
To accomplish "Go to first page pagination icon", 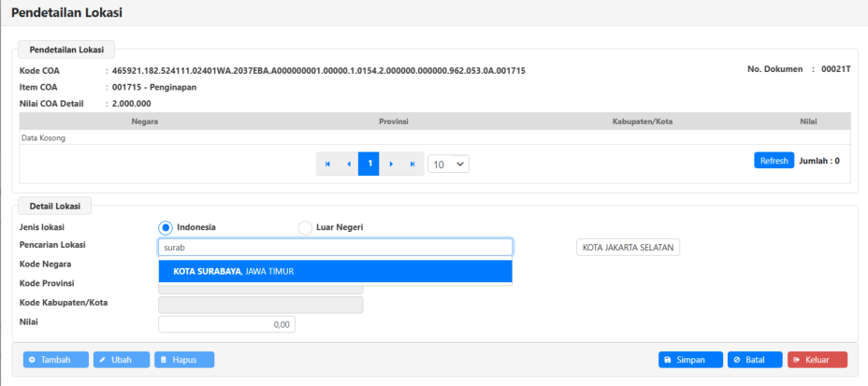I will (327, 164).
